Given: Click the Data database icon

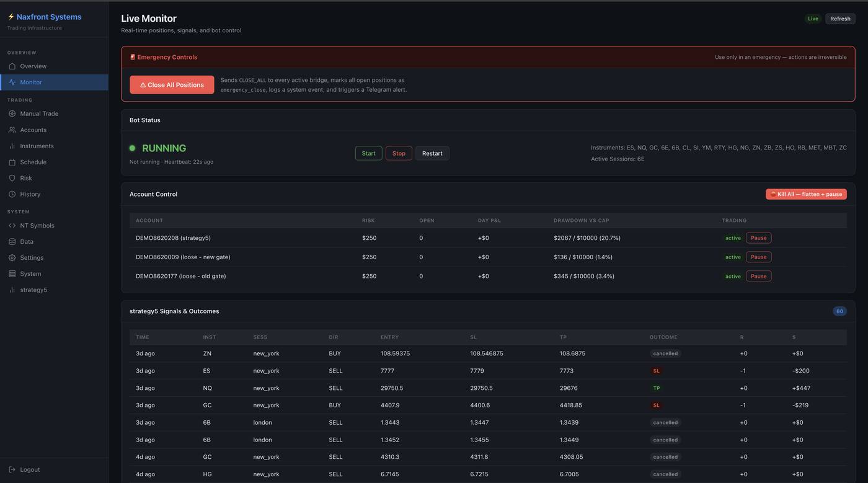Looking at the screenshot, I should click(x=12, y=242).
